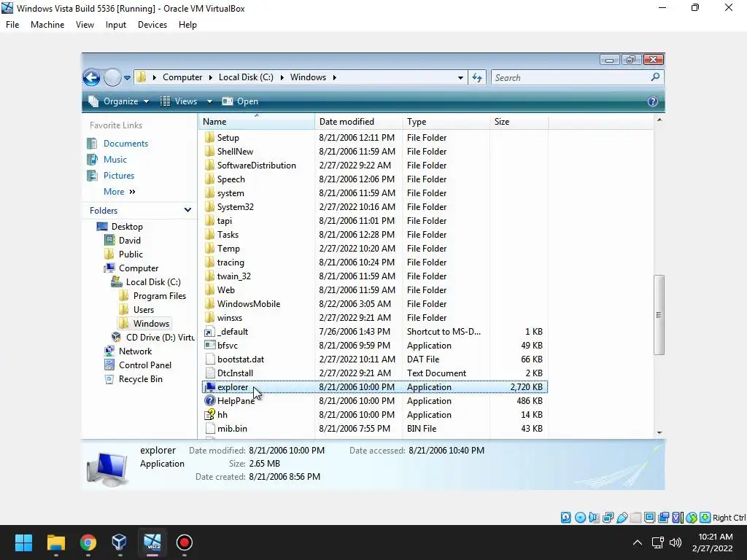Click the Forward navigation round button
The width and height of the screenshot is (747, 560).
pos(112,77)
